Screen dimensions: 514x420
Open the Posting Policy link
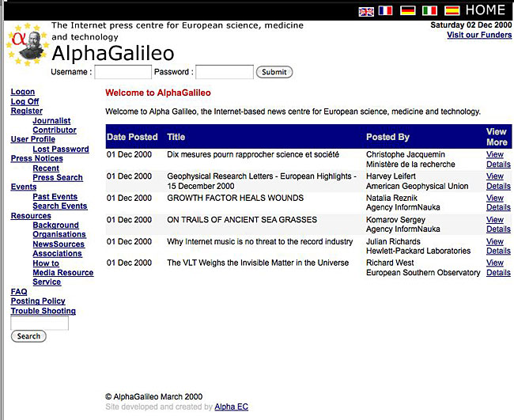click(38, 301)
